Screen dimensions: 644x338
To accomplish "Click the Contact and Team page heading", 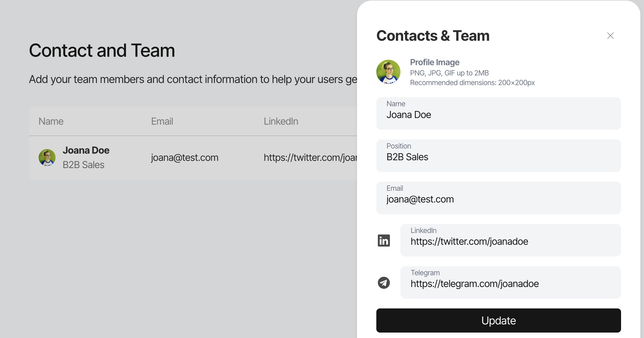I will click(x=102, y=50).
